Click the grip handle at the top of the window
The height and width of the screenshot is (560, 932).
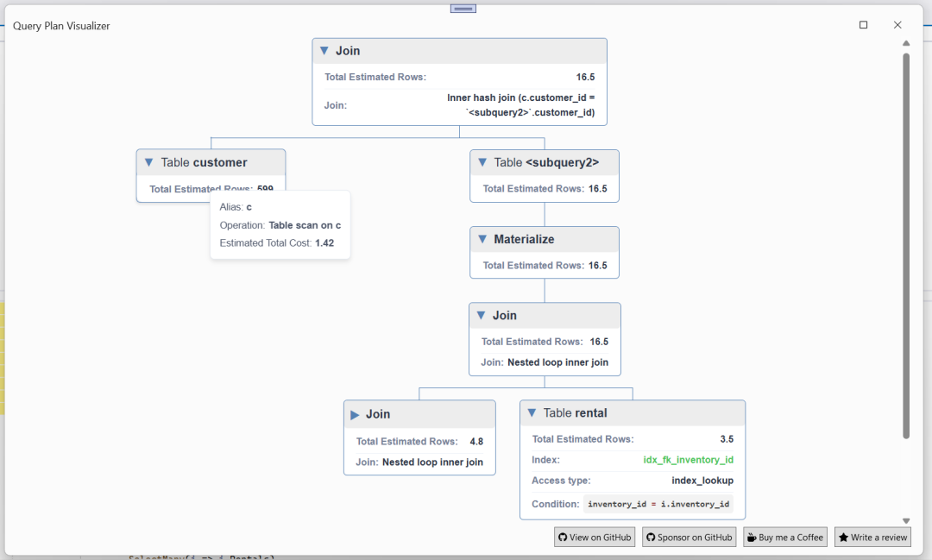(463, 7)
